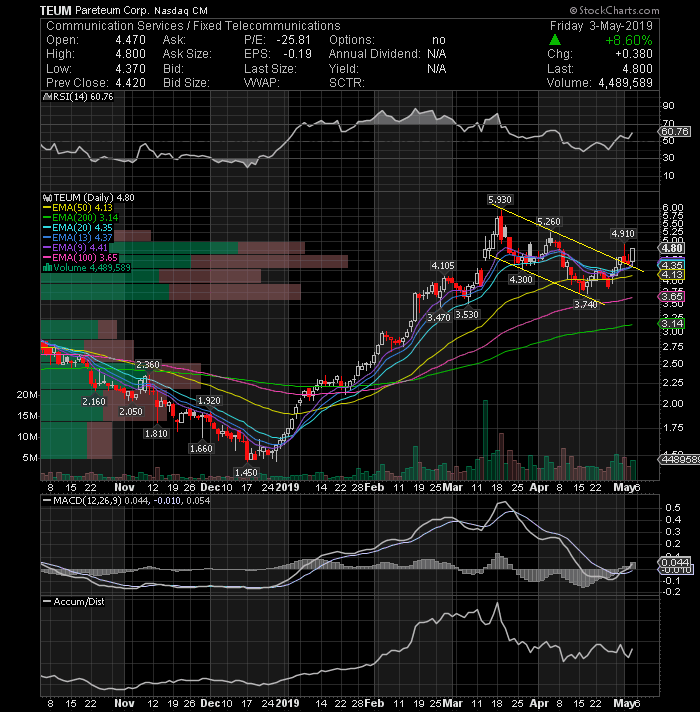Click Communication Services / Fixed Telecommunications sector text
The height and width of the screenshot is (712, 700).
[x=193, y=26]
